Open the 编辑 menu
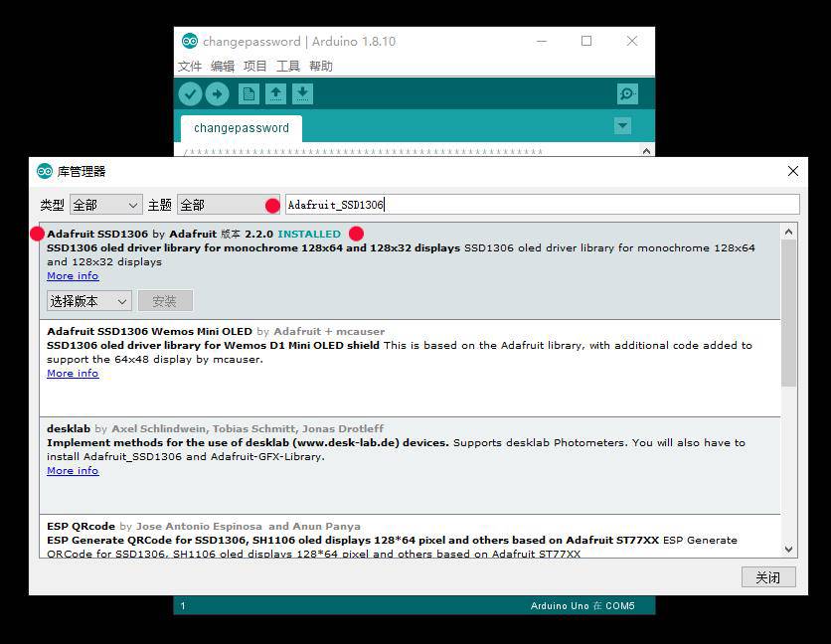This screenshot has height=644, width=831. (223, 67)
